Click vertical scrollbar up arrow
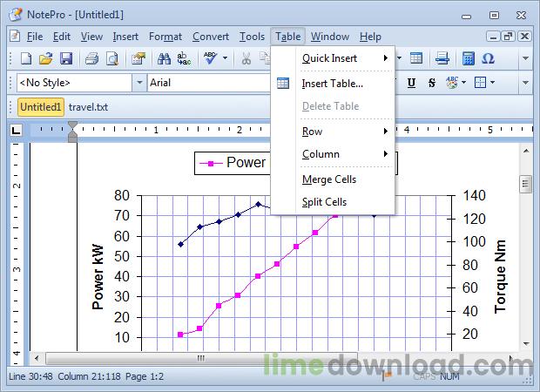The height and width of the screenshot is (392, 540). [526, 151]
